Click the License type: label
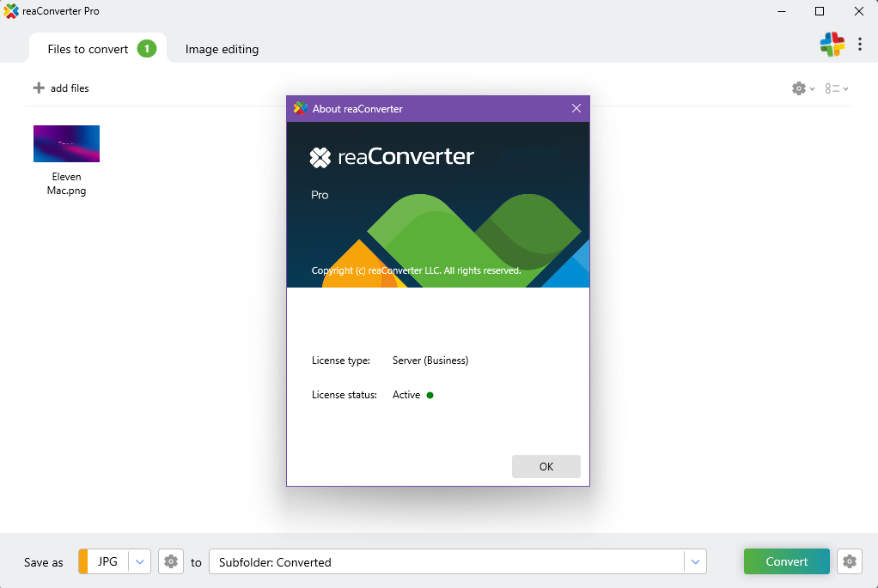Image resolution: width=878 pixels, height=588 pixels. (340, 361)
